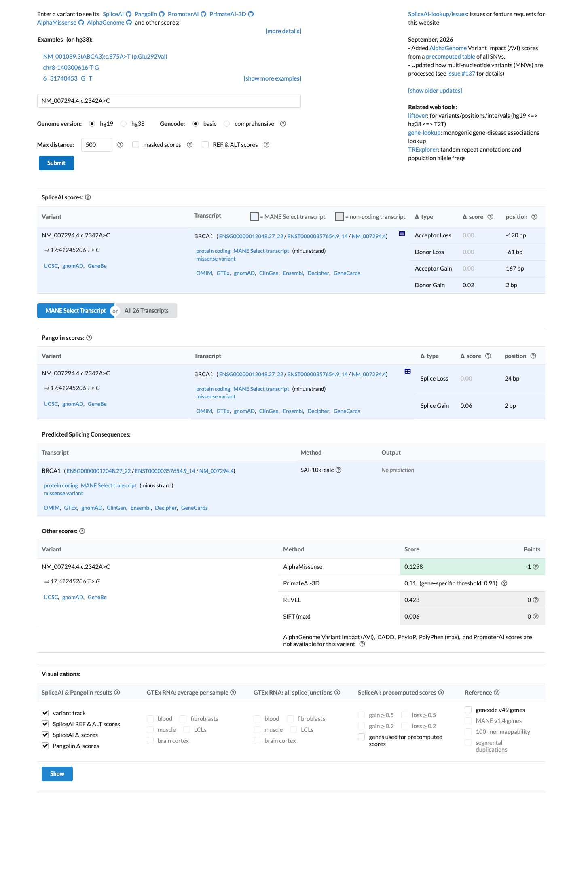Uncheck variant track visualization
The image size is (588, 890).
tap(45, 713)
